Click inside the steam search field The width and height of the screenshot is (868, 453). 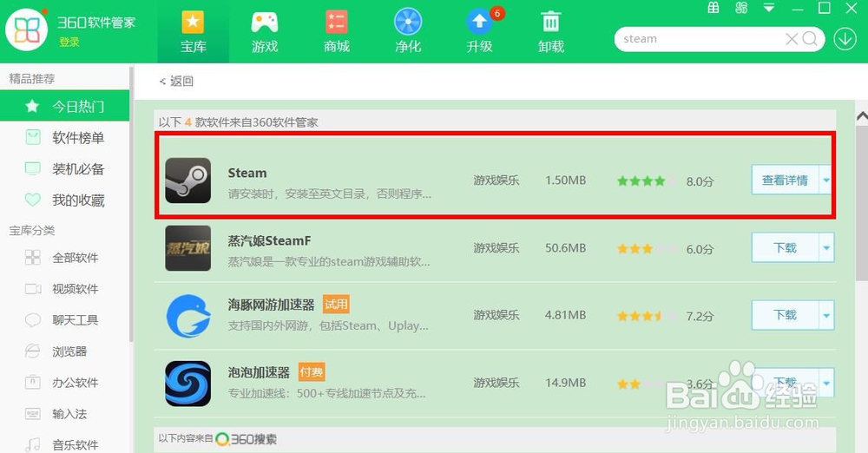point(700,39)
